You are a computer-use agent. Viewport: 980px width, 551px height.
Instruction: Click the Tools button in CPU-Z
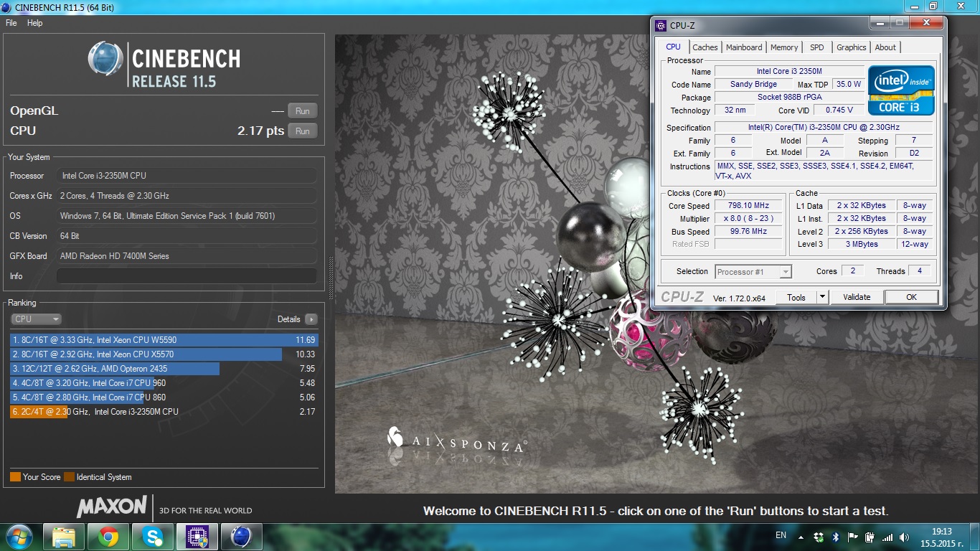coord(796,297)
